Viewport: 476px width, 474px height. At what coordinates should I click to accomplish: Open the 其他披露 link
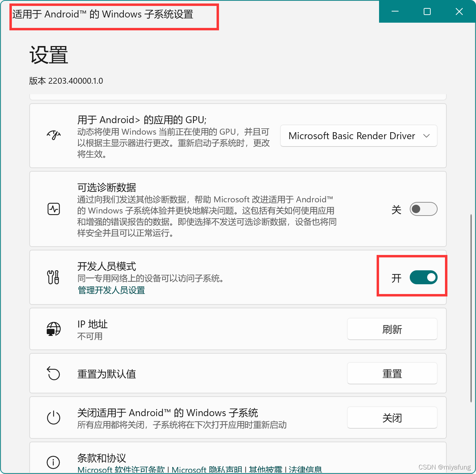tap(265, 469)
